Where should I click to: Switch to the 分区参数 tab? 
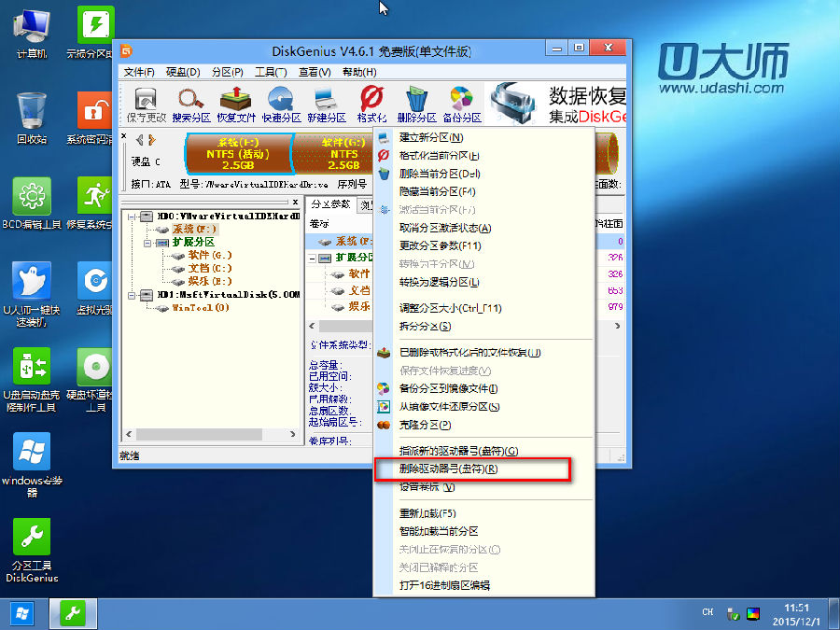(x=329, y=204)
